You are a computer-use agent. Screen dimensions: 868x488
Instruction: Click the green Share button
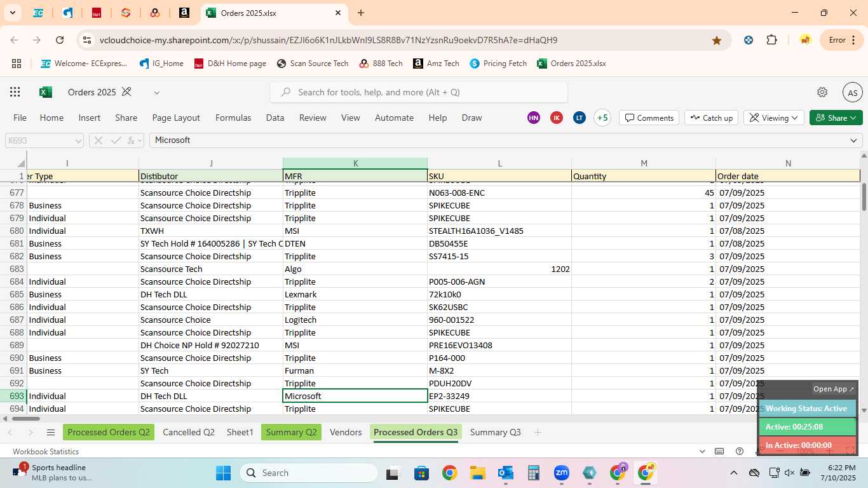(836, 118)
